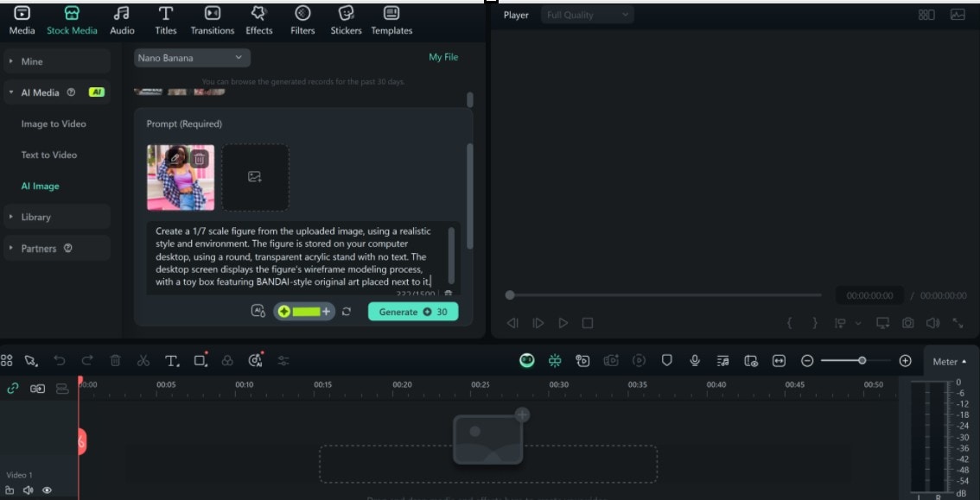
Task: Open the player scopes image icon
Action: [x=958, y=15]
